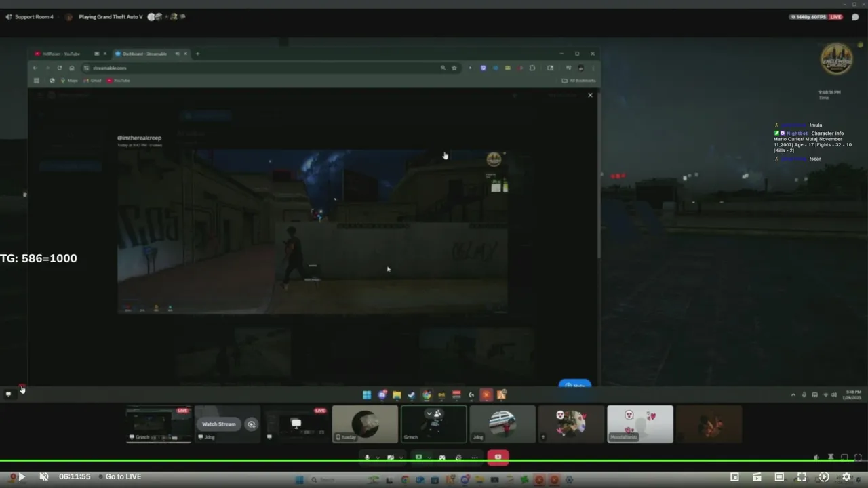Close the Streamable video overlay
This screenshot has height=488, width=868.
coord(590,95)
